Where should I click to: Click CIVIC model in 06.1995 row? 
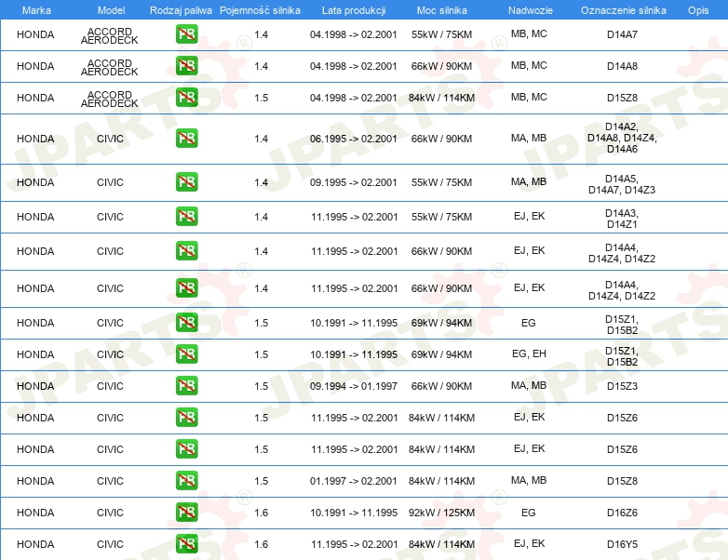coord(110,139)
